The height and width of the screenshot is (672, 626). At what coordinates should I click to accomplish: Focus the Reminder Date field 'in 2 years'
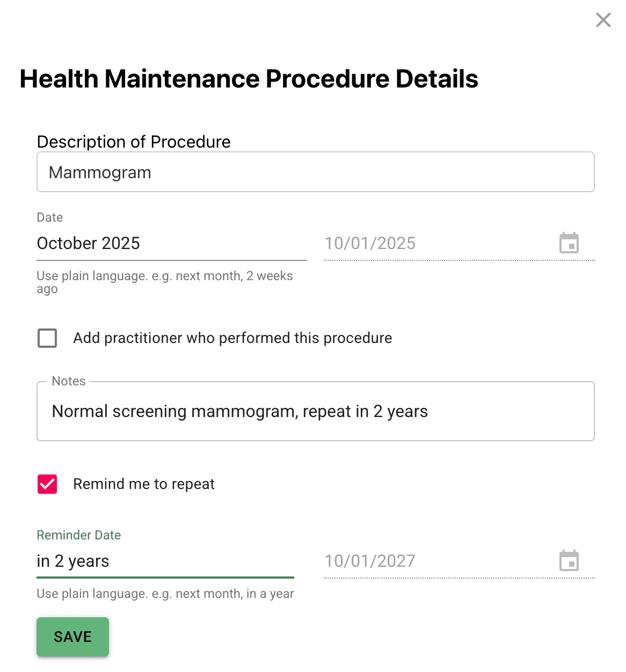(x=165, y=561)
